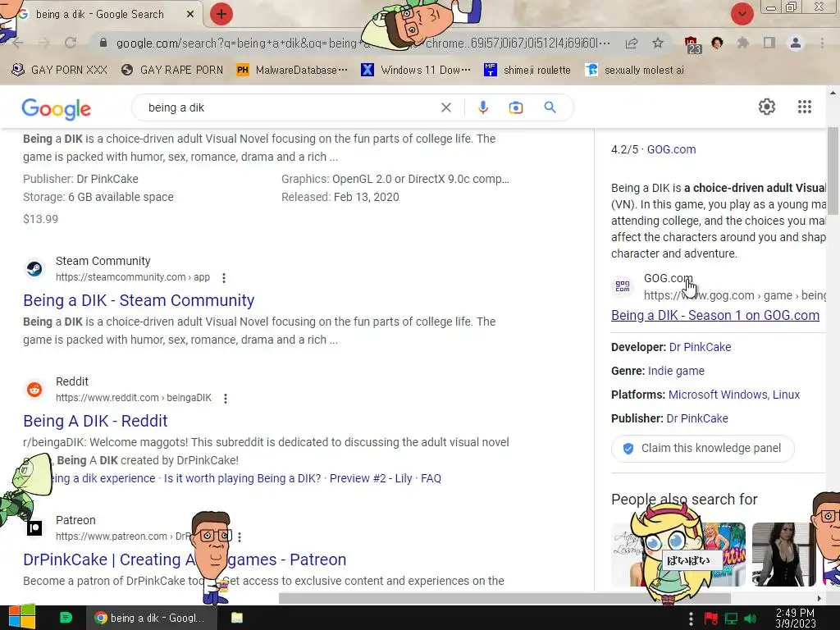Viewport: 840px width, 630px height.
Task: Open the red tab search dropdown button
Action: click(x=742, y=14)
